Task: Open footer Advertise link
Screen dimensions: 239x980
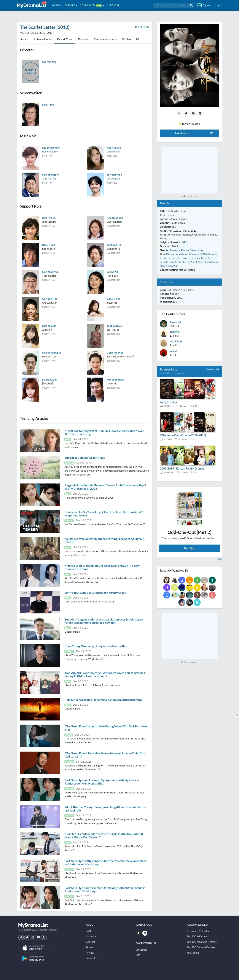Action: [x=142, y=950]
